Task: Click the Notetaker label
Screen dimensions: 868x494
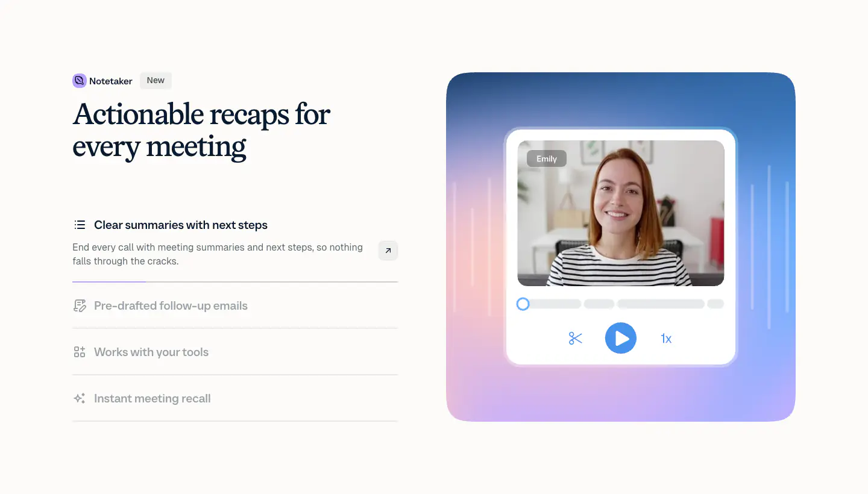Action: [111, 81]
